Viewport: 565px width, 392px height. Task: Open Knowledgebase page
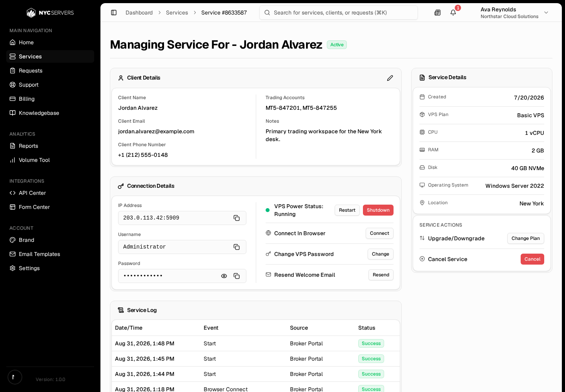(x=50, y=113)
